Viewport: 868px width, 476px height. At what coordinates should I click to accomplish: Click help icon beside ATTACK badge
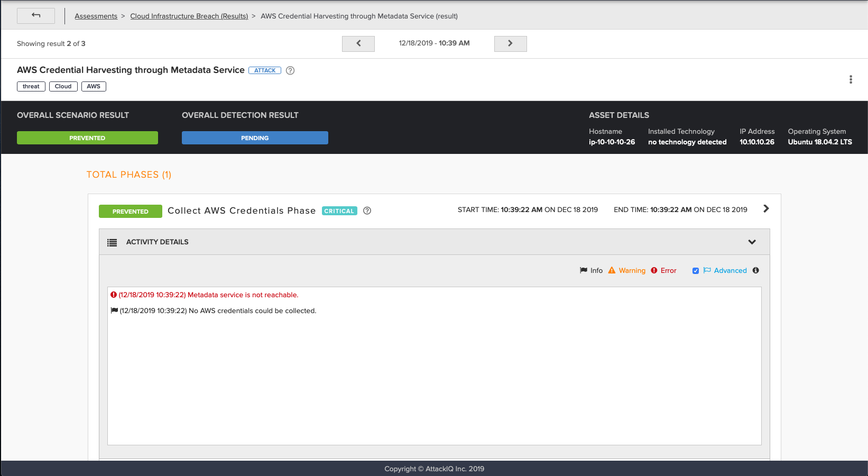coord(290,70)
